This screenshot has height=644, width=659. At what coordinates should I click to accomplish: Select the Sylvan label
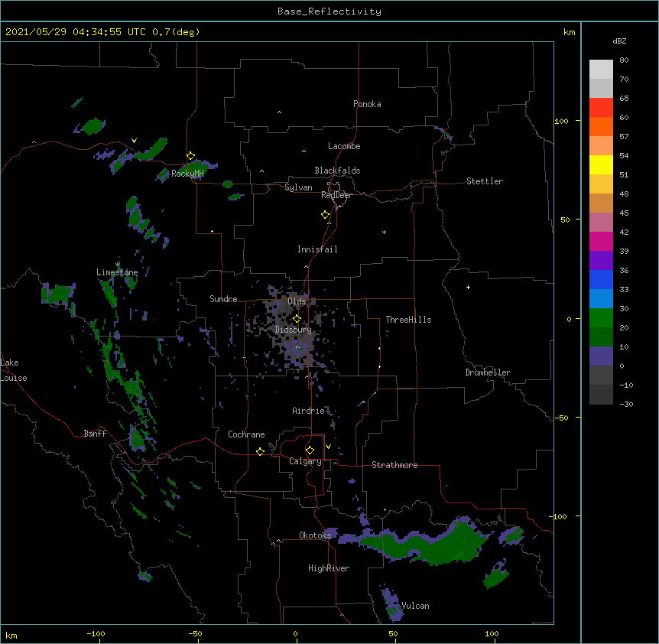point(298,187)
